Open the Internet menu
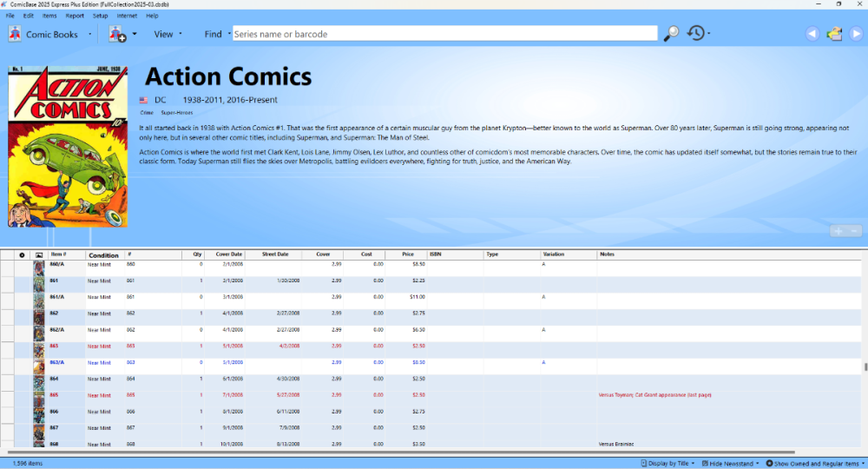Viewport: 868px width, 469px height. 127,16
